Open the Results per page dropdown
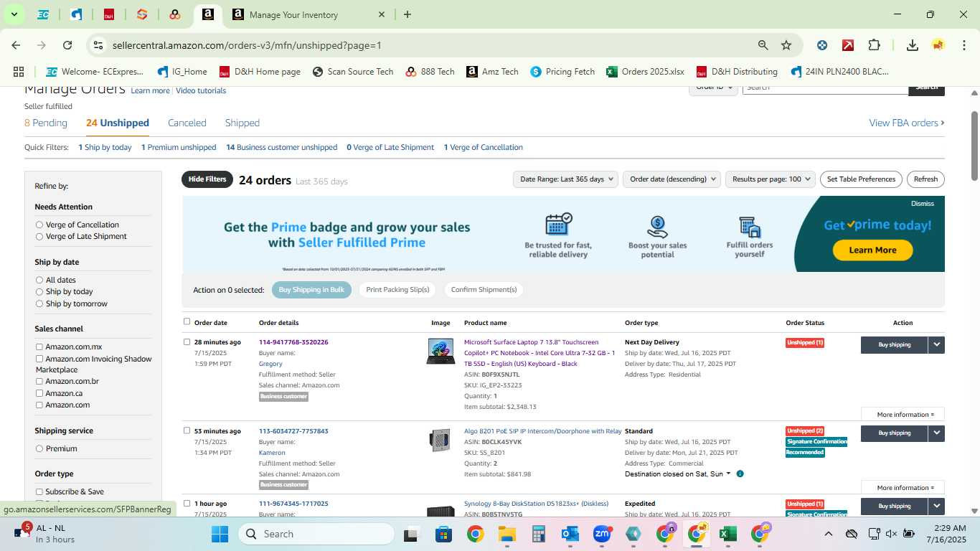Image resolution: width=980 pixels, height=551 pixels. pyautogui.click(x=771, y=179)
